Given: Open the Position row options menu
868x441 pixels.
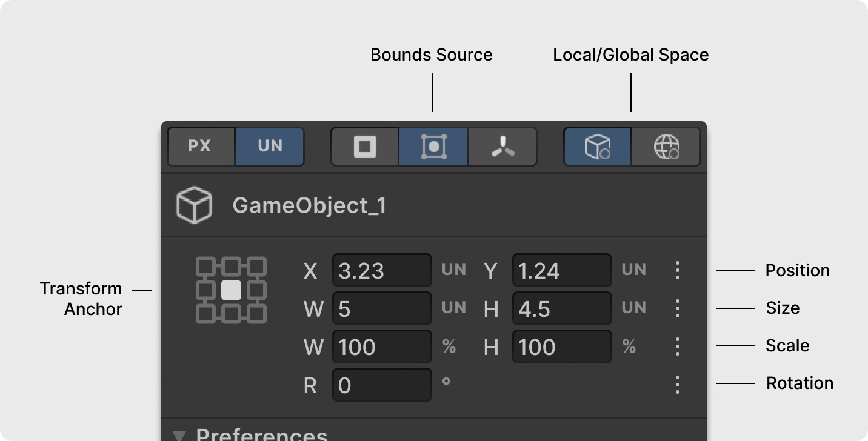Looking at the screenshot, I should (677, 270).
